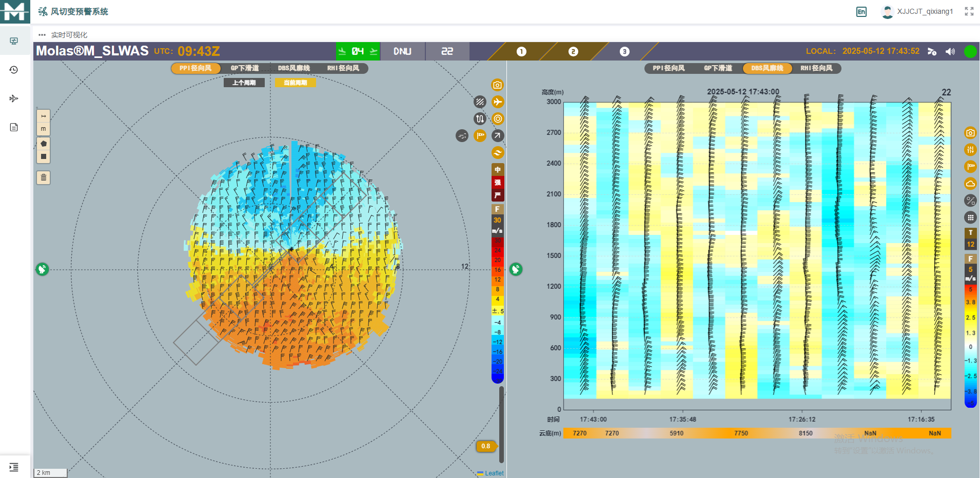The image size is (980, 478).
Task: Select the draw rectangle tool
Action: pyautogui.click(x=44, y=156)
